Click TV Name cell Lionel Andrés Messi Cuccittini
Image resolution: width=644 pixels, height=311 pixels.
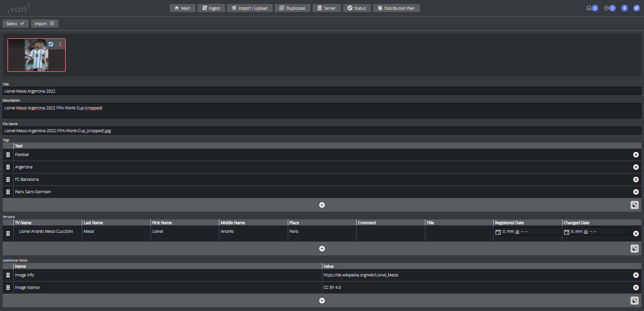[48, 233]
